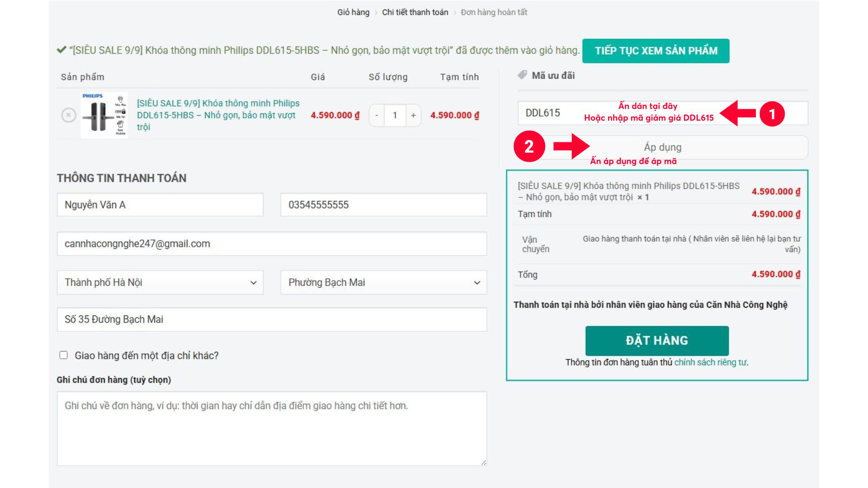Go to Giỏ hàng breadcrumb step
Image resolution: width=868 pixels, height=488 pixels.
tap(353, 12)
